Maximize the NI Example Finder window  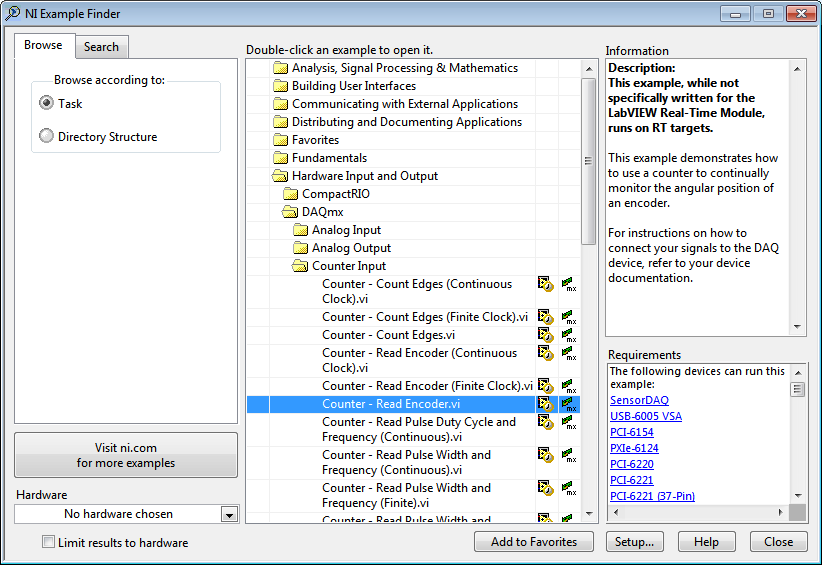pyautogui.click(x=769, y=14)
